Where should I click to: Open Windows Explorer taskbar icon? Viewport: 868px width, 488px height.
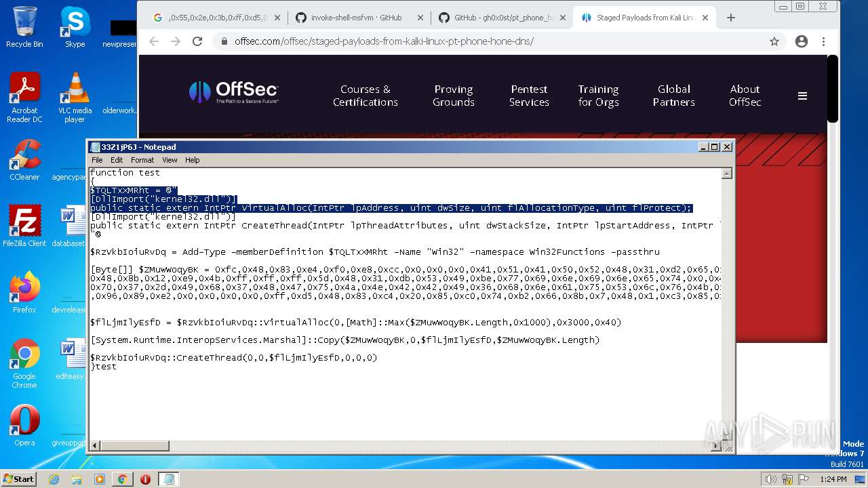pyautogui.click(x=77, y=479)
